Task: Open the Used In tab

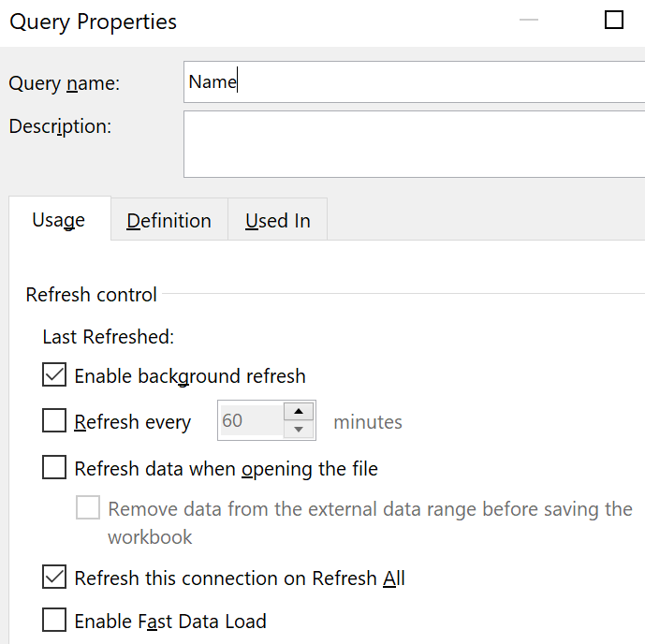Action: click(278, 221)
